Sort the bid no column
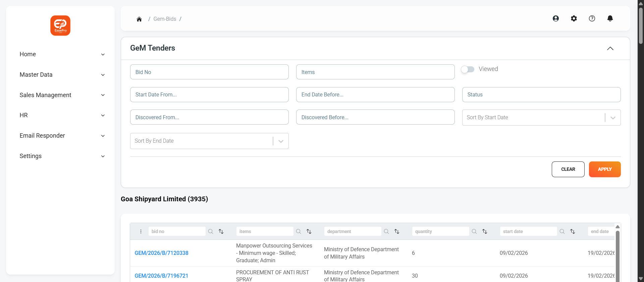 coord(221,231)
